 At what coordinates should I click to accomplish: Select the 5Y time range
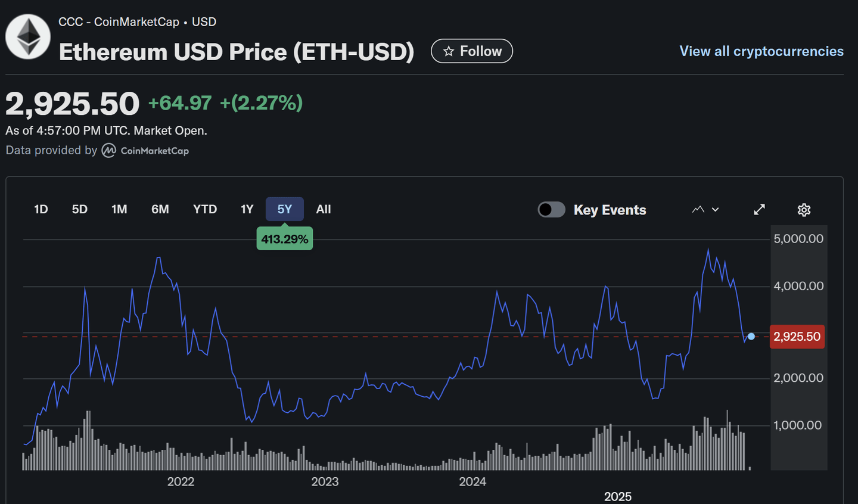(x=285, y=209)
